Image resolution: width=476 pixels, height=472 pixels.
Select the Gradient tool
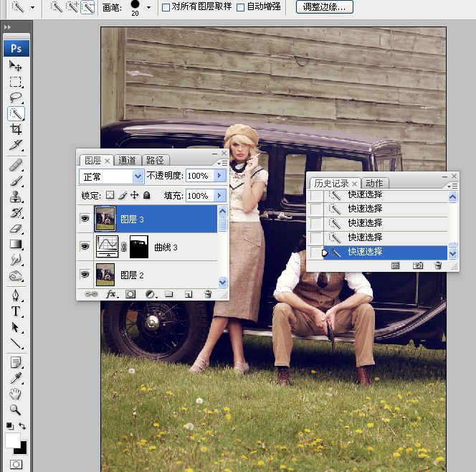click(16, 244)
